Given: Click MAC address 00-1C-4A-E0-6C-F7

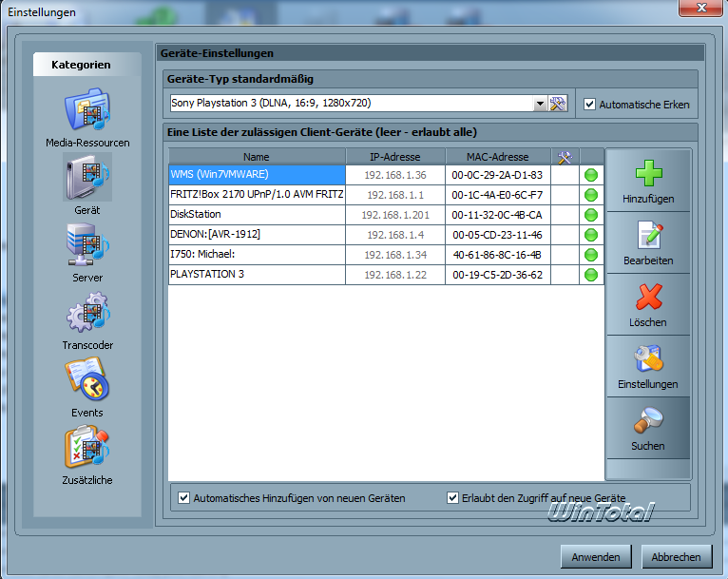Looking at the screenshot, I should coord(497,195).
